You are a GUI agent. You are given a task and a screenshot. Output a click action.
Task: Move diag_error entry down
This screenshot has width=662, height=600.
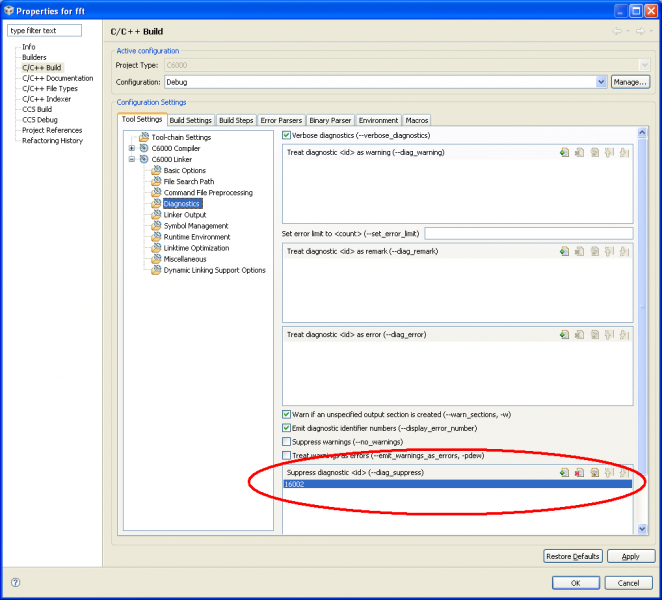point(624,334)
